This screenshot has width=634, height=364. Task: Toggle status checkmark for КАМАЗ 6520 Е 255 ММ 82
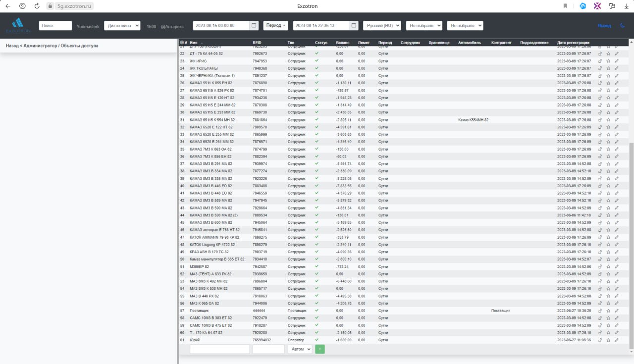(x=317, y=134)
